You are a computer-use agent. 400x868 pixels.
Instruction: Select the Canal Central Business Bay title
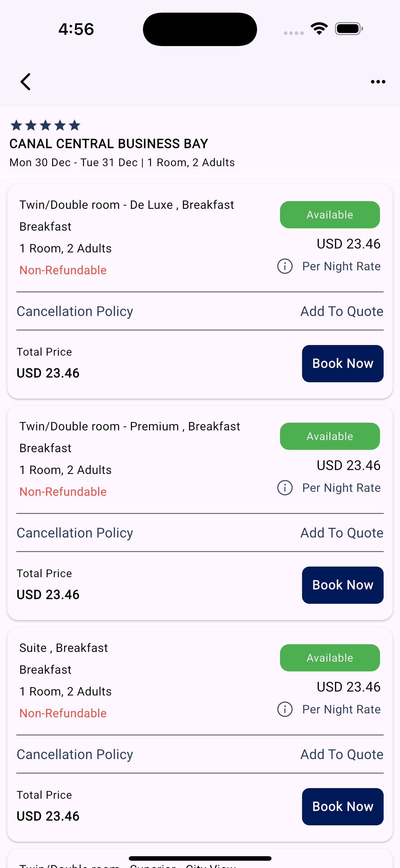coord(108,143)
